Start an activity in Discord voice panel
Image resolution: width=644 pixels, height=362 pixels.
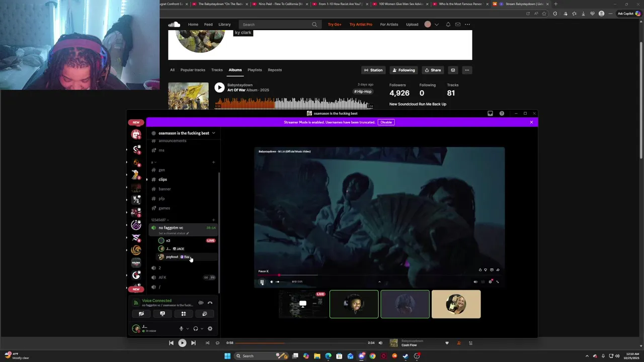(x=184, y=314)
